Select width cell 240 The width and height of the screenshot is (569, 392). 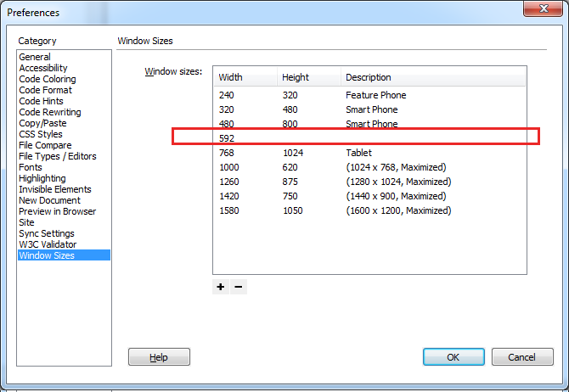point(227,95)
